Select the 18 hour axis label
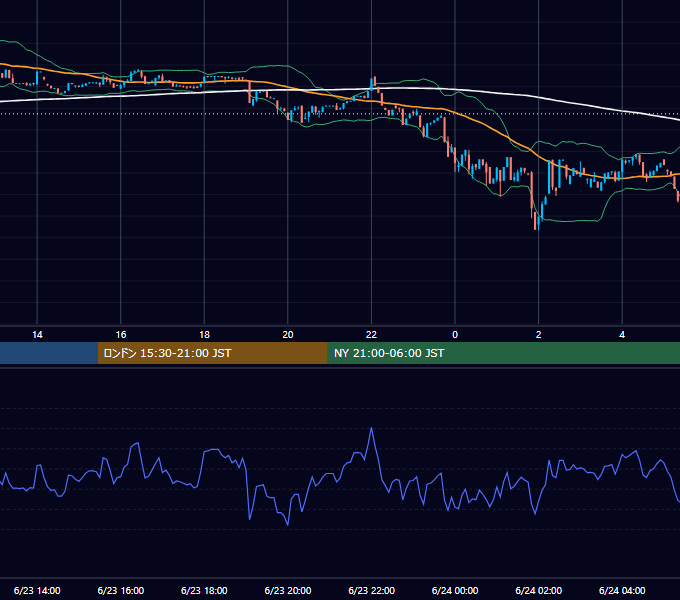 pos(204,335)
